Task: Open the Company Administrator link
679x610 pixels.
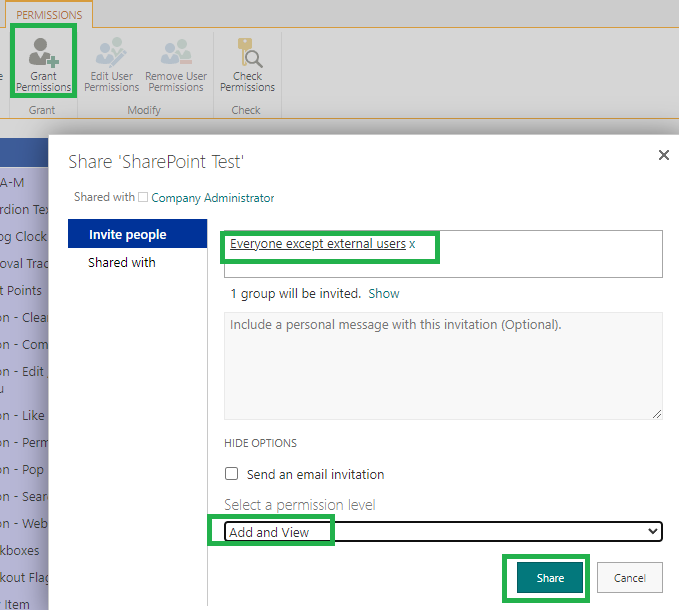Action: (212, 198)
